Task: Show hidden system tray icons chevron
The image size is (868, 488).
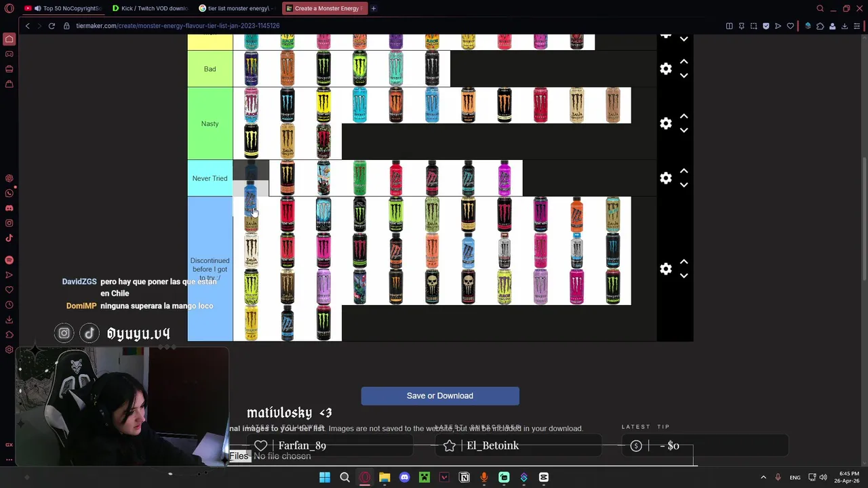Action: (x=763, y=478)
